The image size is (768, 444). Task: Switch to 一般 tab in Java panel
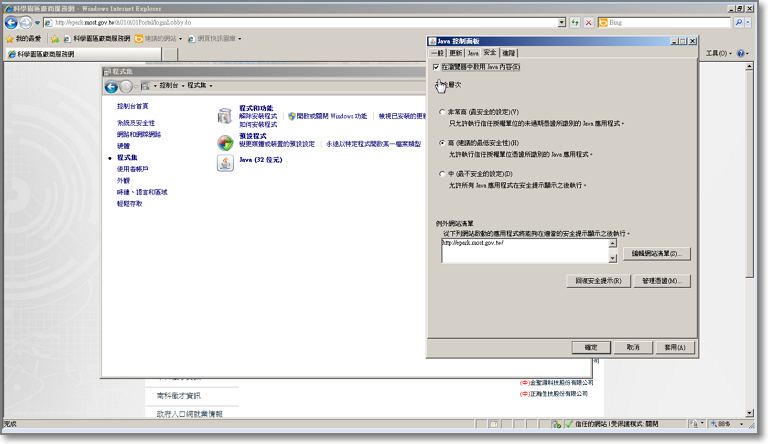coord(437,53)
